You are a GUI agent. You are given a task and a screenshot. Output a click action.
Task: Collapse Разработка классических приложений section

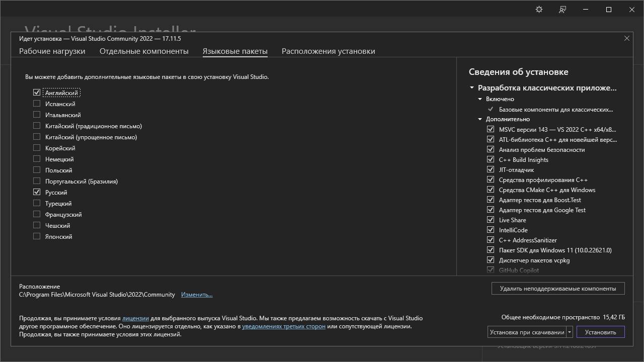pyautogui.click(x=472, y=88)
